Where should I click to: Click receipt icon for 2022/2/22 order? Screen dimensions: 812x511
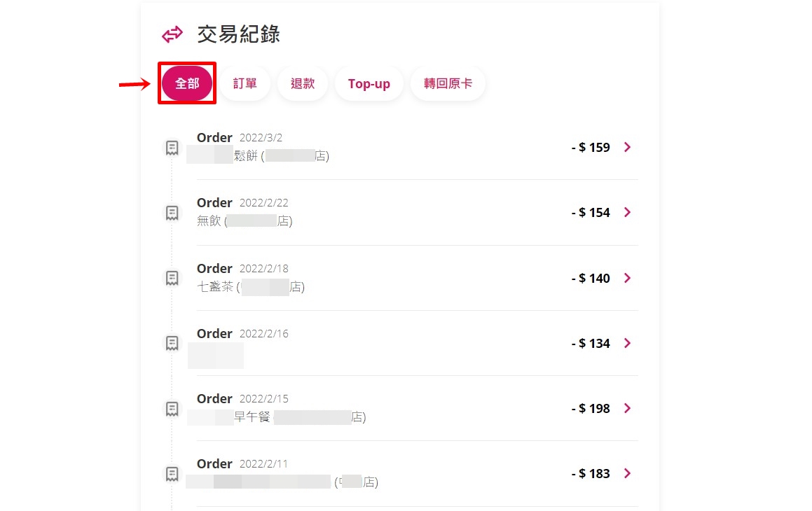pos(172,213)
